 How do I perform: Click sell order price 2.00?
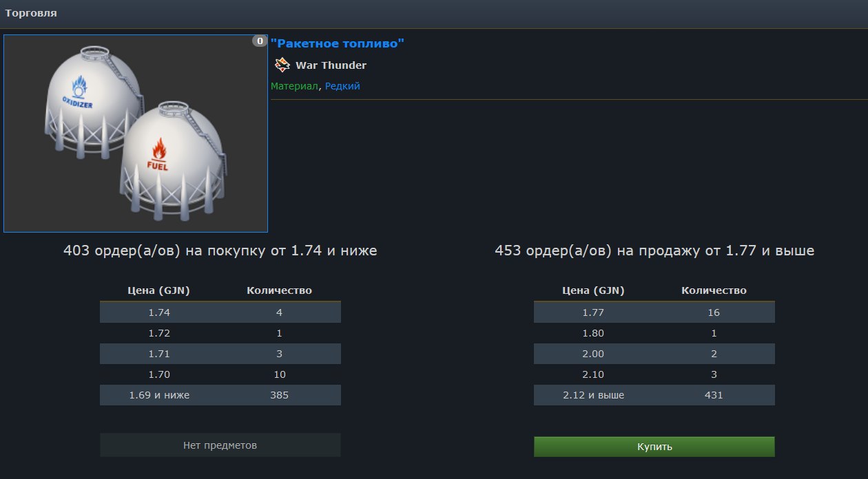click(593, 354)
